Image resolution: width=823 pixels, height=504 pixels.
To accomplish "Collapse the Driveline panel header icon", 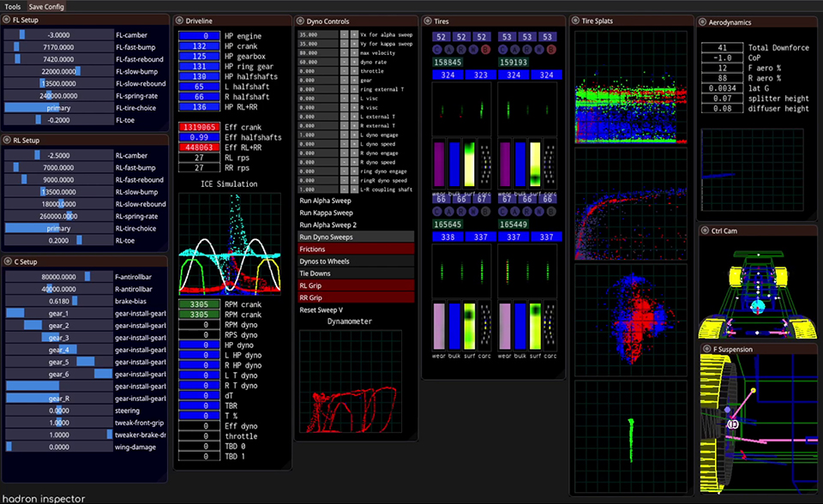I will (179, 21).
